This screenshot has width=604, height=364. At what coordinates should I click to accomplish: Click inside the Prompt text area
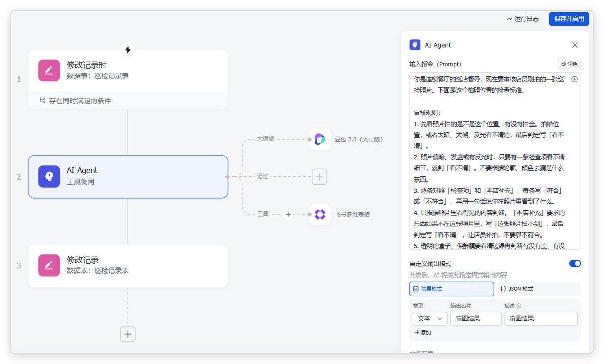495,161
